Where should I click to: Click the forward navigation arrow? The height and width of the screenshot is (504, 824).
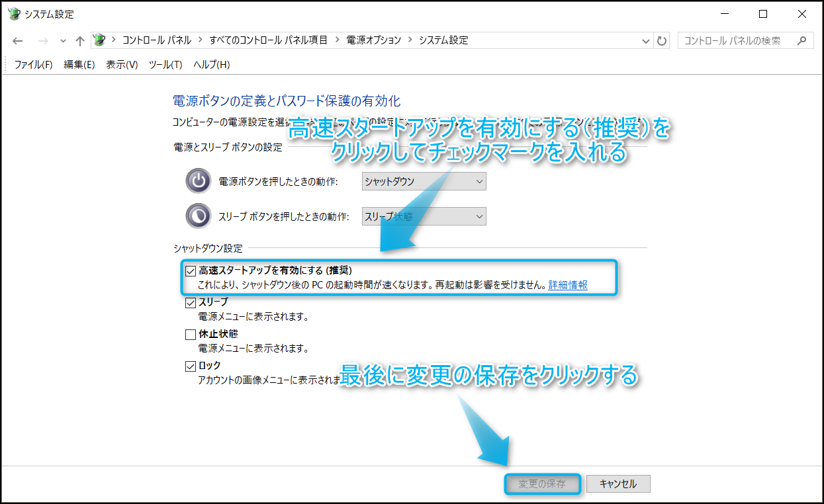pos(43,41)
